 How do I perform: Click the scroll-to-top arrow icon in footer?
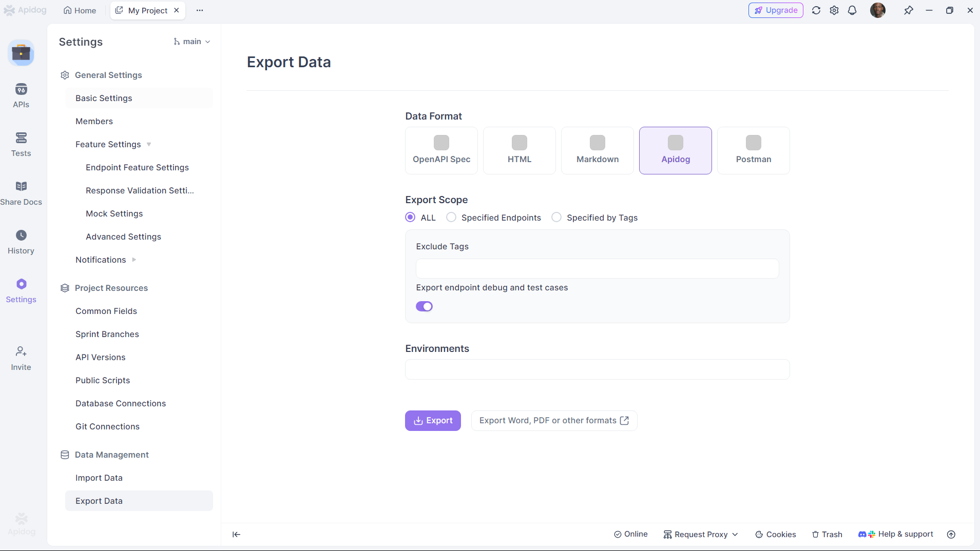(x=951, y=534)
